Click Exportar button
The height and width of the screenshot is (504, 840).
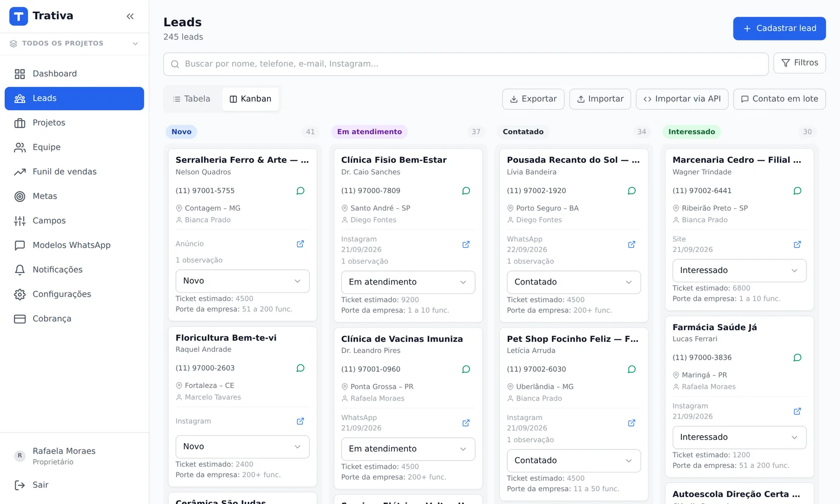point(533,99)
